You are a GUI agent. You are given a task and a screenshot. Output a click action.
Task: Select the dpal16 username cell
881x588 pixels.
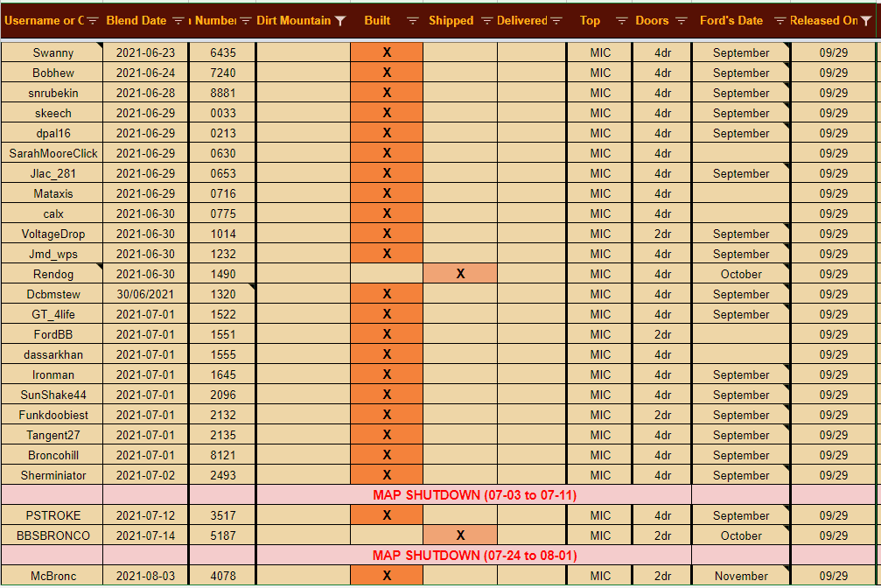pyautogui.click(x=52, y=133)
